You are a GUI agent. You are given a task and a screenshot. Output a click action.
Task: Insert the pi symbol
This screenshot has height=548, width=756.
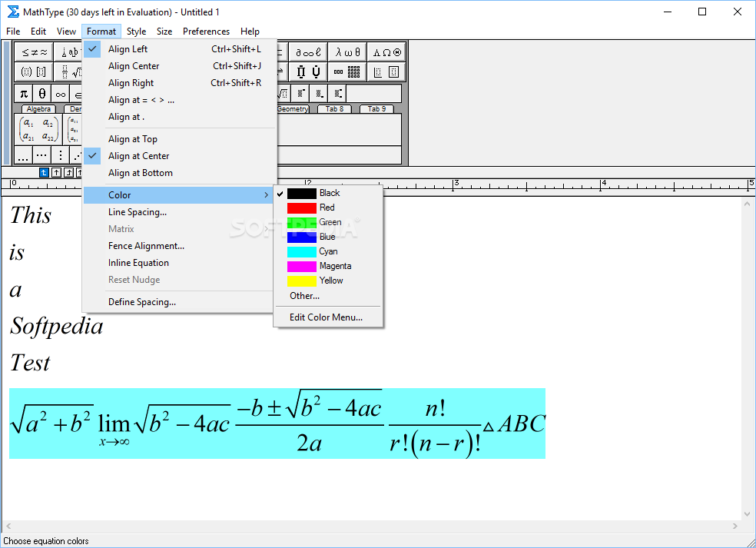tap(24, 94)
